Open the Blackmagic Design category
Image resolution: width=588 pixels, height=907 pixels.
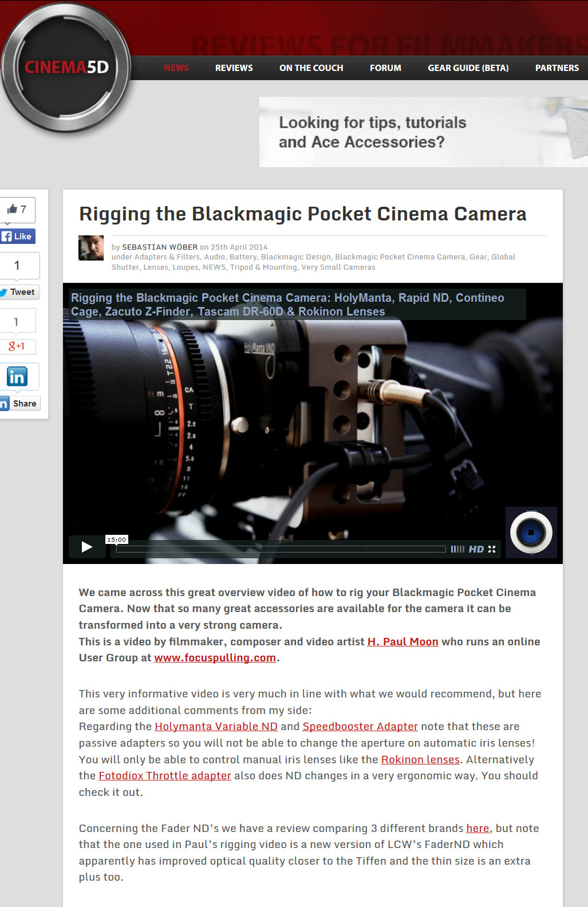(x=296, y=257)
